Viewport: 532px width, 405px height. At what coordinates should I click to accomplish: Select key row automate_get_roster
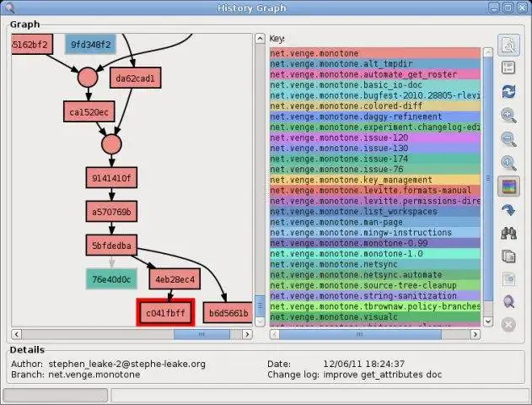[375, 74]
